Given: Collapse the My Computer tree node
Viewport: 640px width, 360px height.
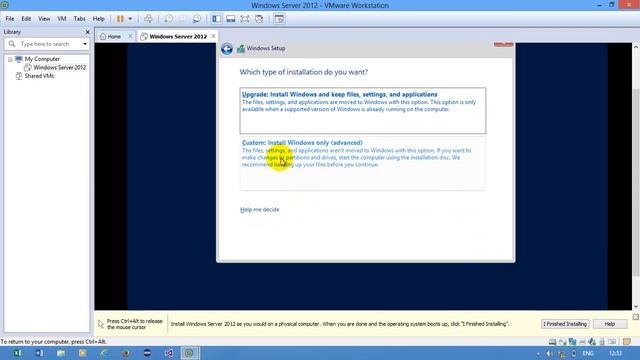Looking at the screenshot, I should tap(10, 59).
